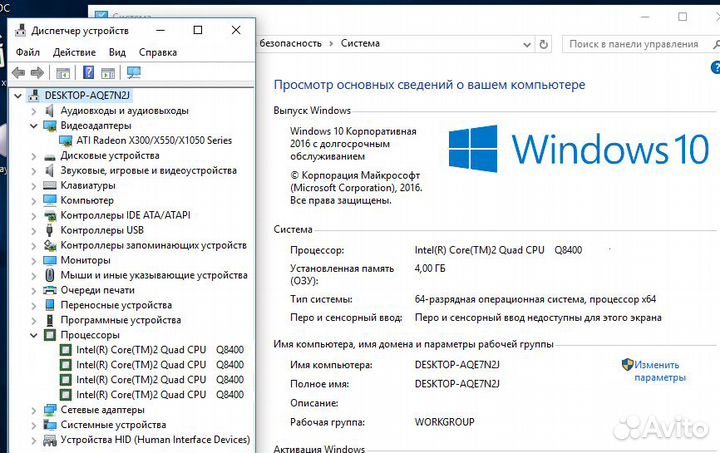Expand the Сетевые адаптеры node
Screen dimensions: 720x453
pos(34,410)
